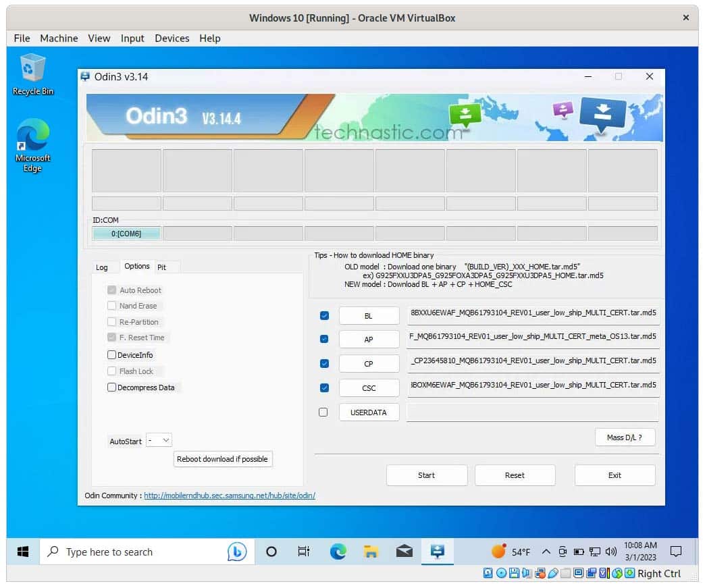Viewport: 705px width, 588px height.
Task: Expand the AutoStart dropdown
Action: pos(159,441)
